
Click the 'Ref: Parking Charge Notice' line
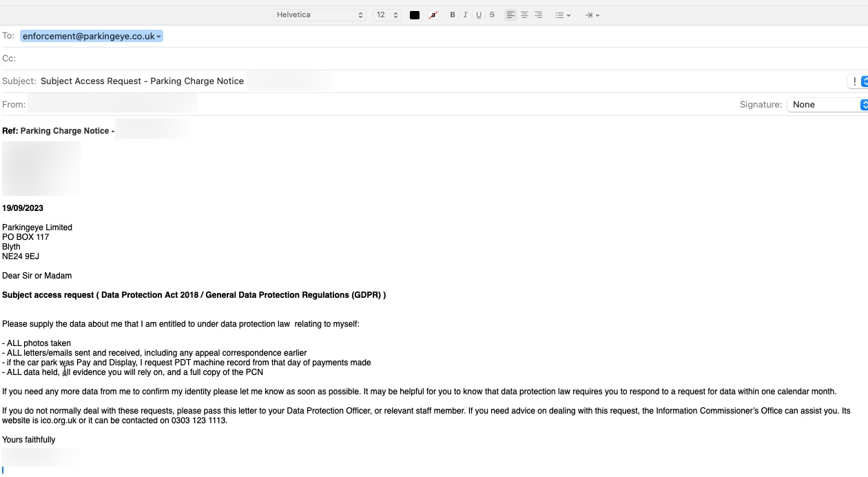click(58, 131)
